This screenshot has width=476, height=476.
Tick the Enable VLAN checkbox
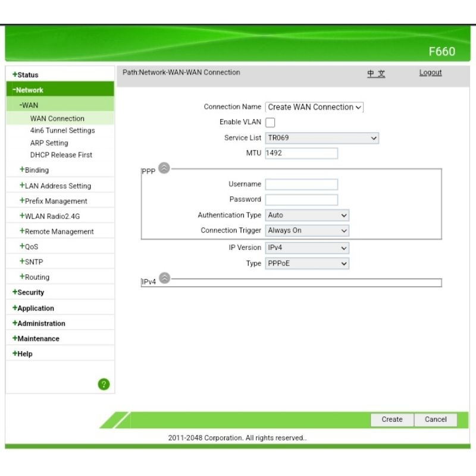point(270,123)
